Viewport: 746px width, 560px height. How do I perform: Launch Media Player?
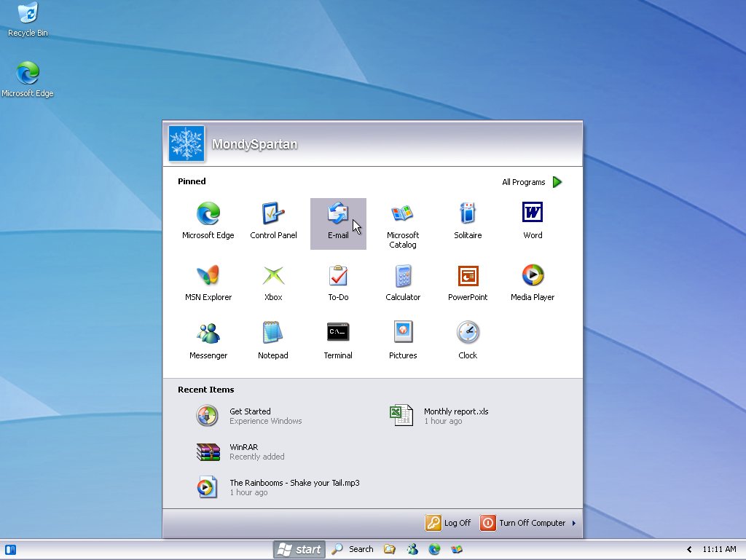[x=533, y=283]
